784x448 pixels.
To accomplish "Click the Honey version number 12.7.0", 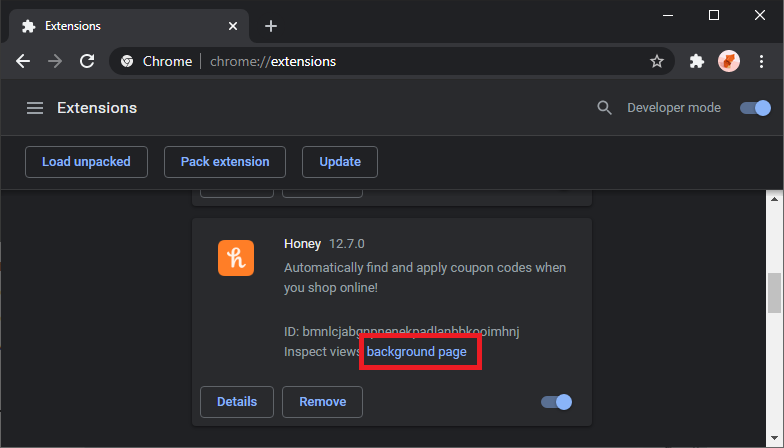I will click(x=347, y=244).
